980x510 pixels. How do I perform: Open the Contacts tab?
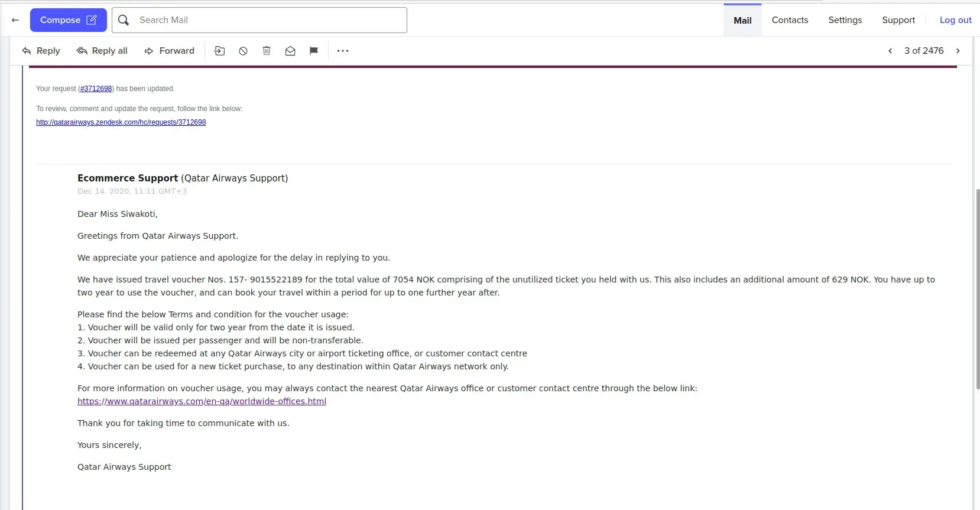pyautogui.click(x=790, y=20)
